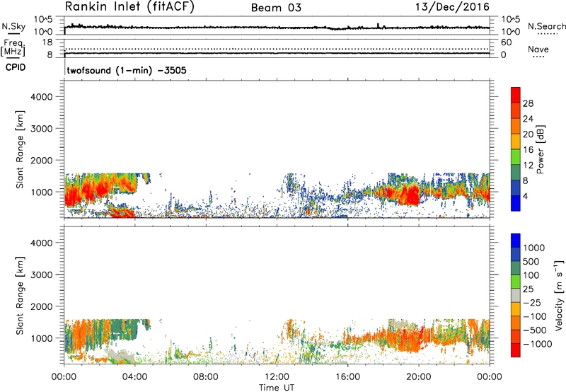566x392 pixels.
Task: Pick the light green segment of Power color bar
Action: tap(516, 157)
